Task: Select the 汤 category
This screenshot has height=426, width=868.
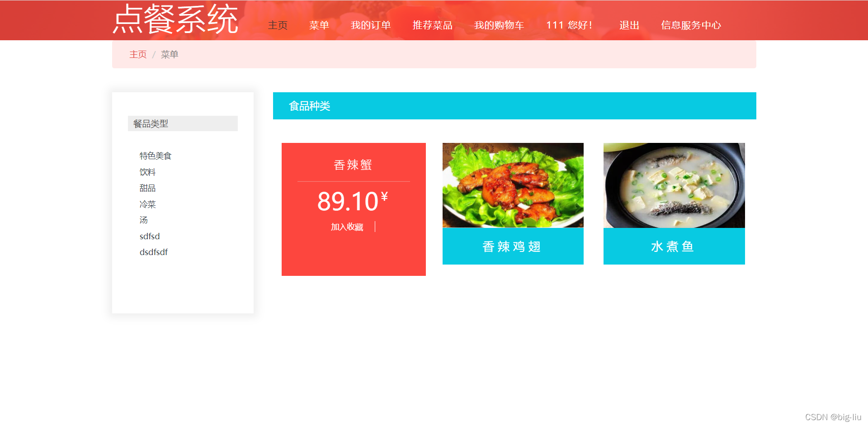Action: [144, 220]
